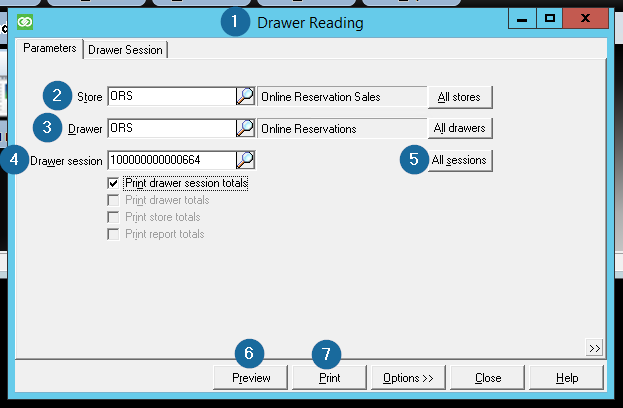The image size is (623, 408).
Task: Preview the drawer reading report
Action: click(250, 377)
